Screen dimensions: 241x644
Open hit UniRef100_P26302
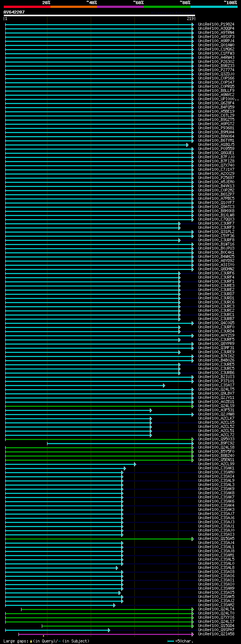pos(216,61)
